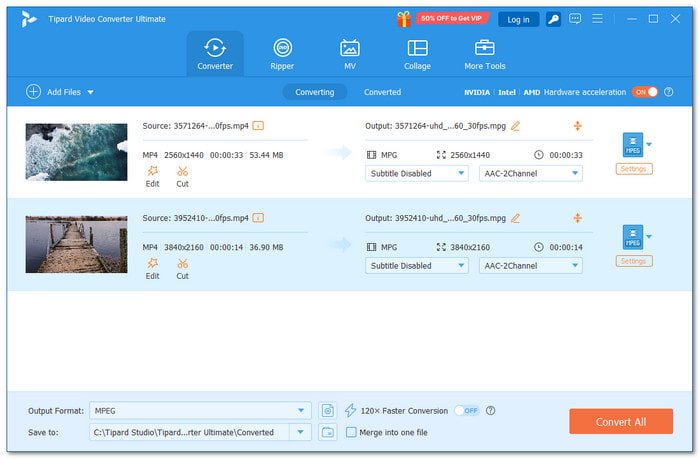Viewport: 700px width, 459px height.
Task: Open the MV tab
Action: point(350,54)
